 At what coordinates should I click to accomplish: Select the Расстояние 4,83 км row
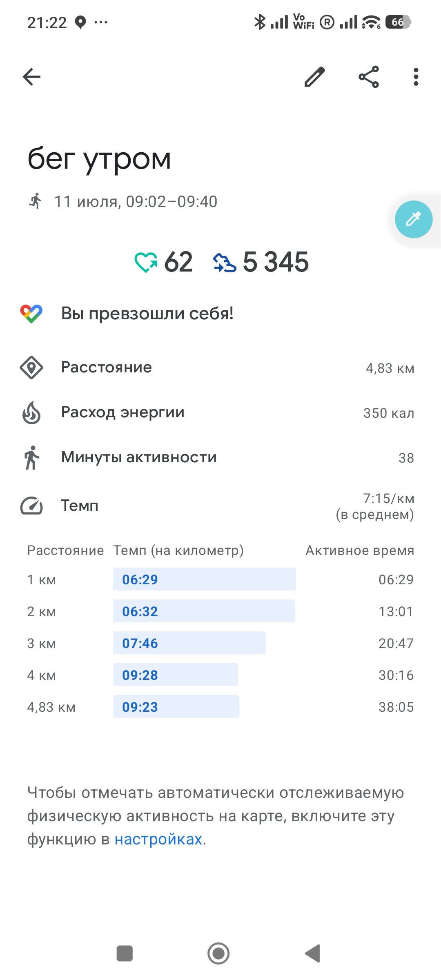[x=220, y=367]
